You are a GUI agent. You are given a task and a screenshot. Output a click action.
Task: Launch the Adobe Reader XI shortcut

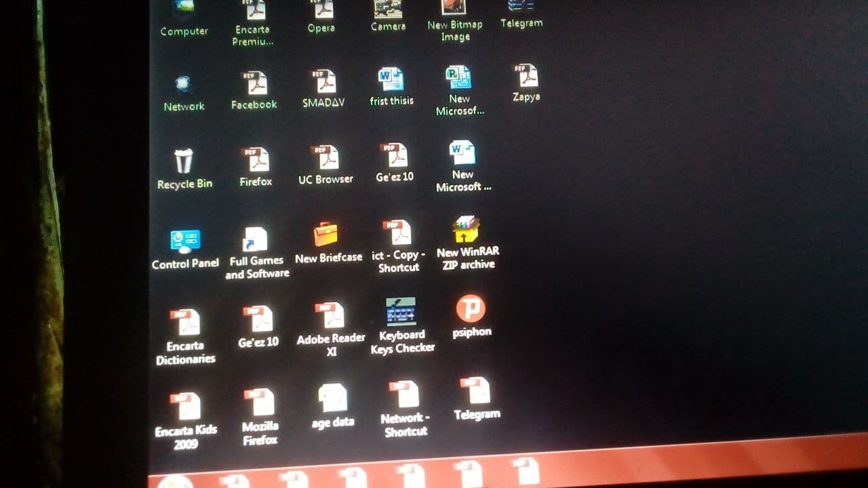[331, 329]
